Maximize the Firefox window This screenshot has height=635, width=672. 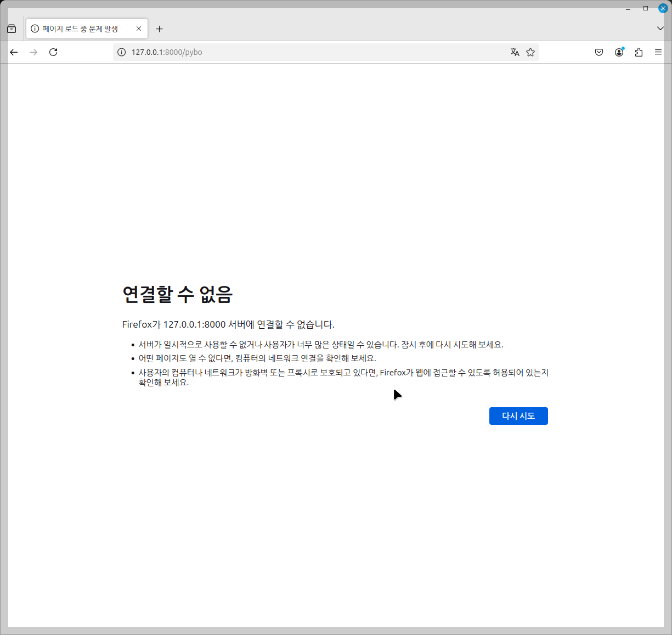[646, 8]
